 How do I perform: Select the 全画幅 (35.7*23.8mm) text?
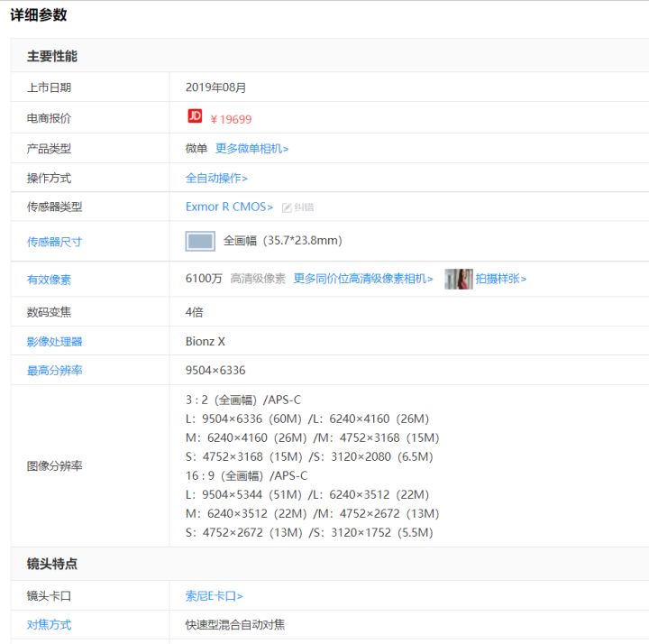click(x=283, y=241)
